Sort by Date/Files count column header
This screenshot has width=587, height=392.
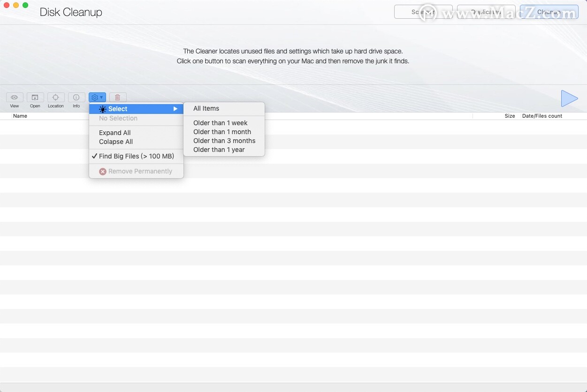[x=542, y=116]
